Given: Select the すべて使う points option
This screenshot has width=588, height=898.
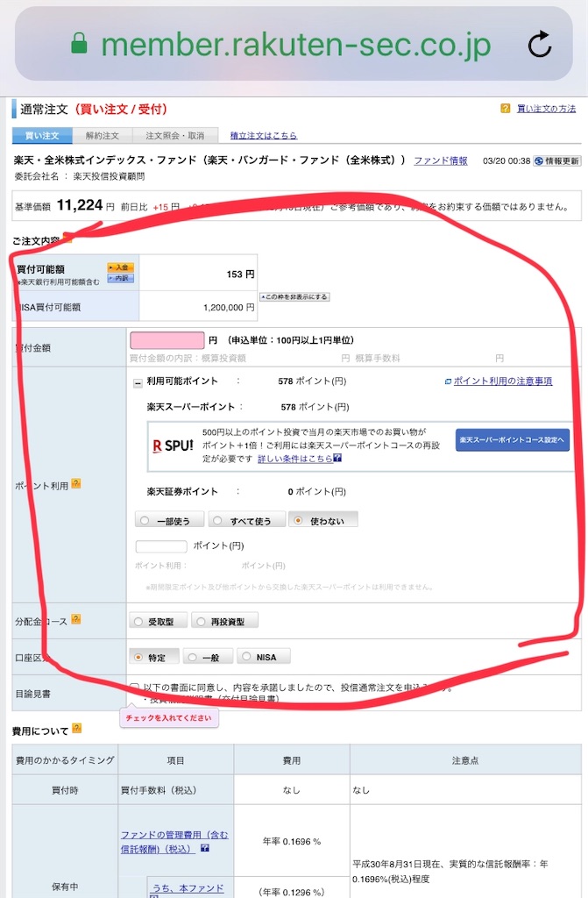Looking at the screenshot, I should (x=247, y=521).
